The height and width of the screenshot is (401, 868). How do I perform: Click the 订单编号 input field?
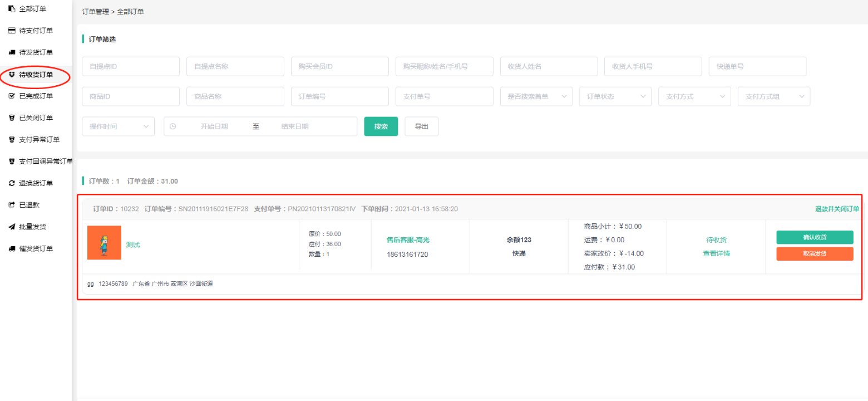339,96
